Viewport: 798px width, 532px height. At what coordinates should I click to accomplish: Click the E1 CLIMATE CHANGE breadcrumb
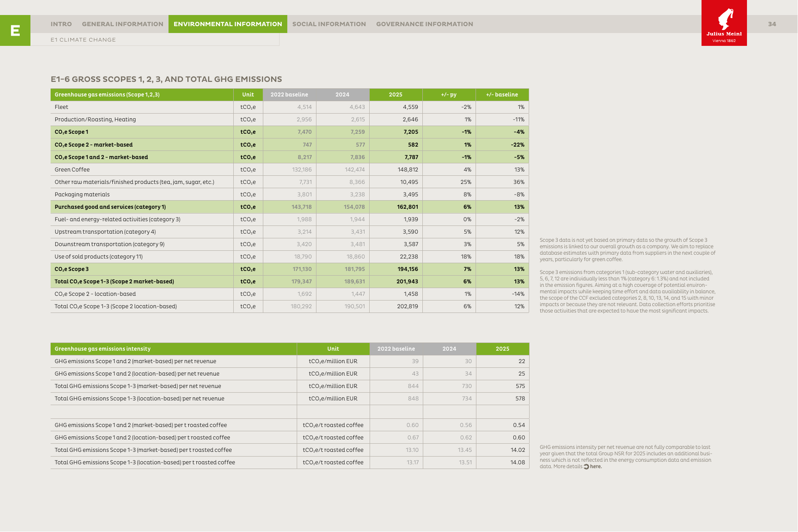[x=83, y=40]
